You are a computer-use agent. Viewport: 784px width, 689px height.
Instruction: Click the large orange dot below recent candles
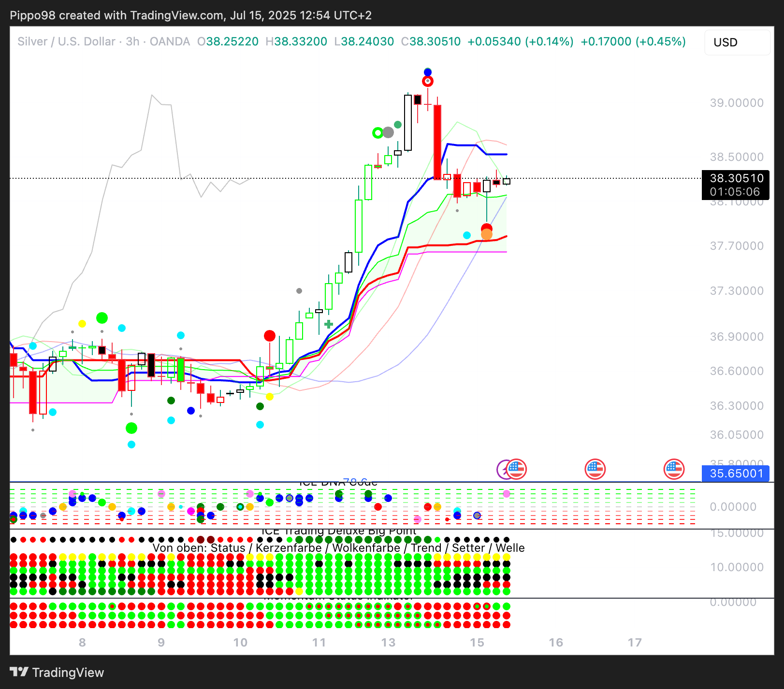487,235
